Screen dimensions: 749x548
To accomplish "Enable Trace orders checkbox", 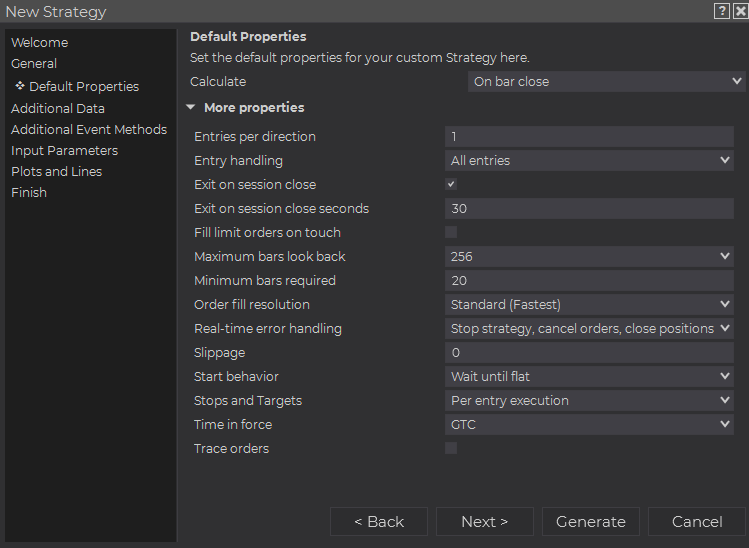I will (451, 448).
